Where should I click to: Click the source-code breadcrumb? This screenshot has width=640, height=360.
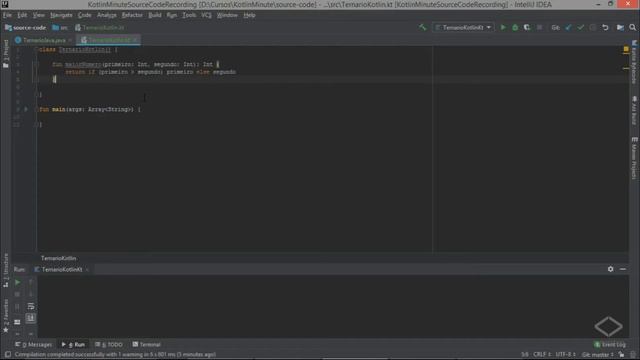[25, 28]
